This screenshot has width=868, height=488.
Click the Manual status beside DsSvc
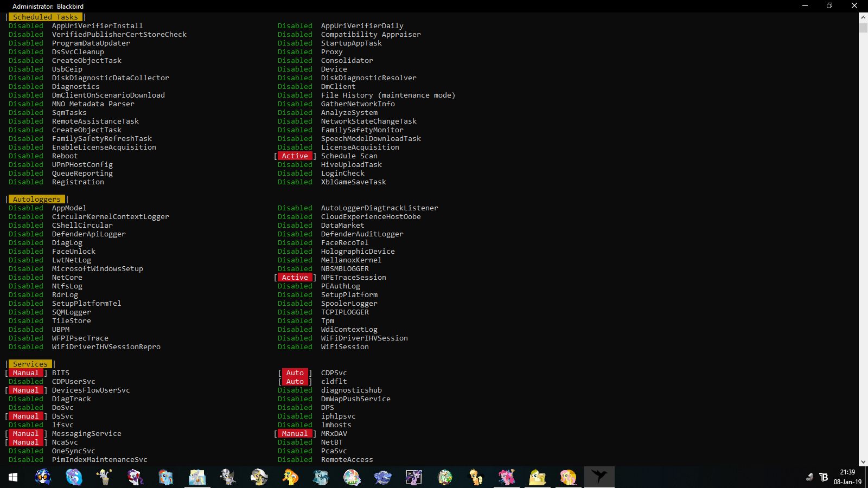click(x=26, y=416)
